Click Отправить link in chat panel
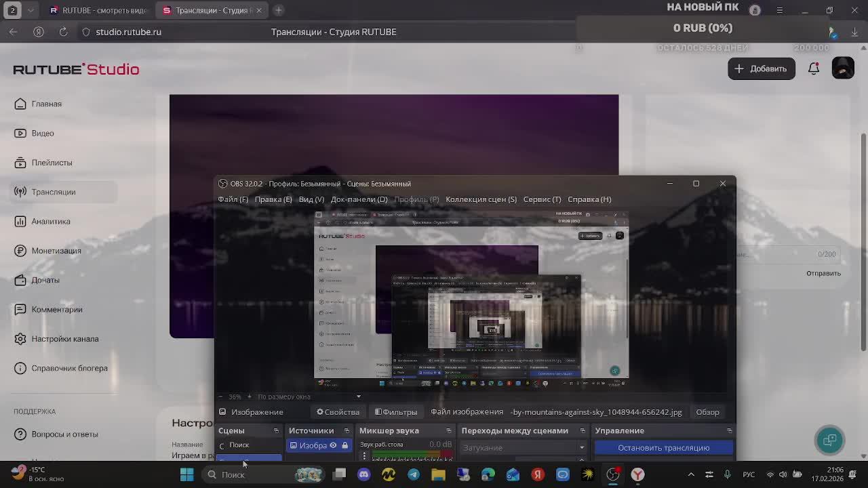Image resolution: width=868 pixels, height=488 pixels. pos(823,273)
